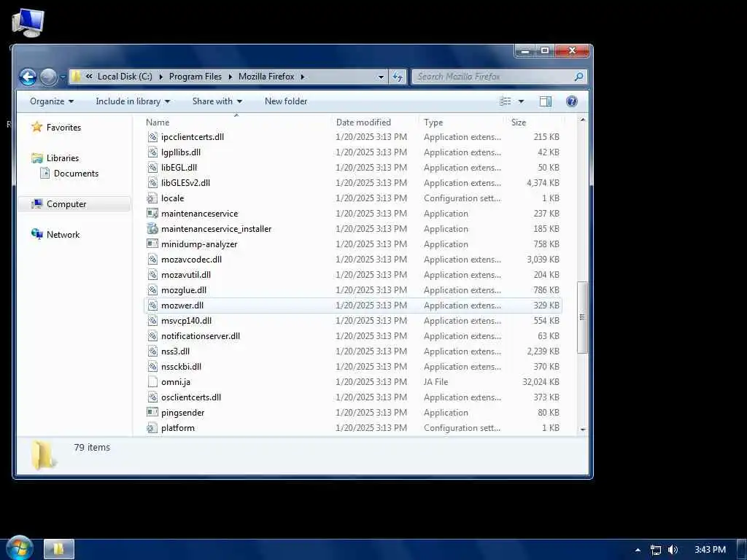
Task: Select the libGLESv2.dll file icon
Action: tap(152, 183)
